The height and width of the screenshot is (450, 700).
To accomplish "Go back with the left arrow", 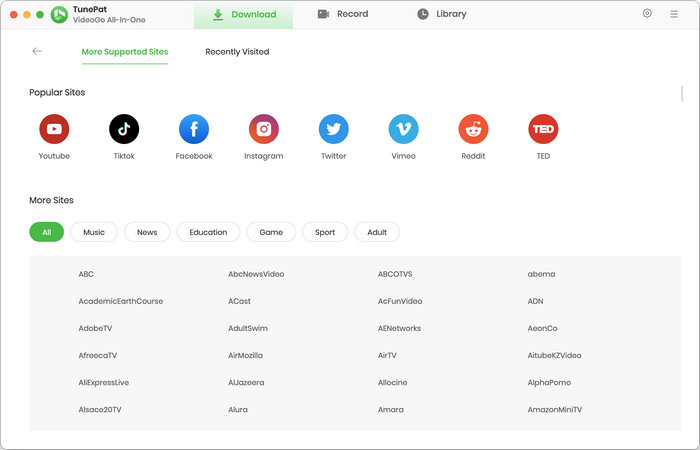I will pyautogui.click(x=37, y=51).
